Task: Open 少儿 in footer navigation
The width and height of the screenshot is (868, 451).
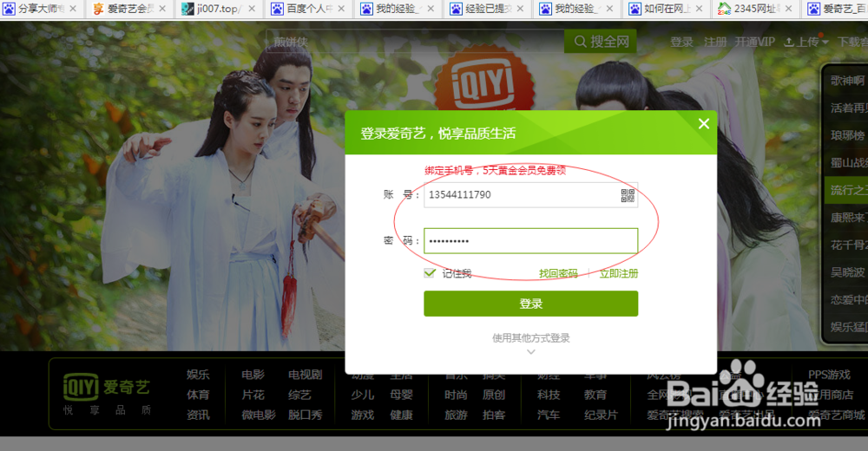Action: 363,395
